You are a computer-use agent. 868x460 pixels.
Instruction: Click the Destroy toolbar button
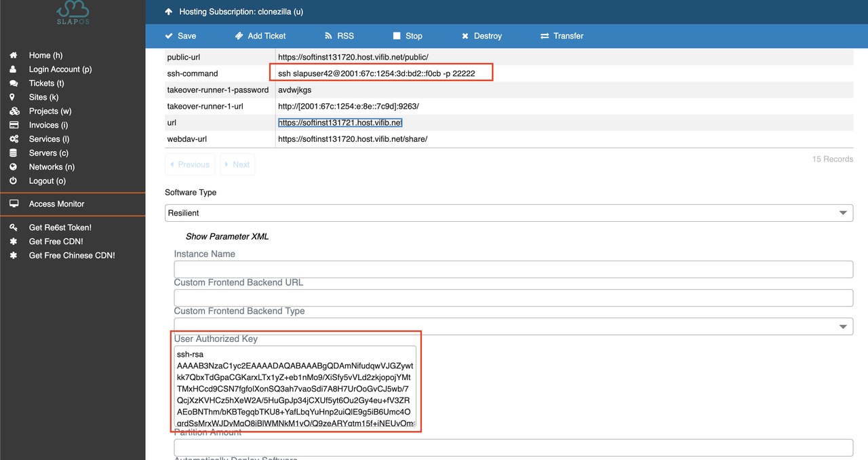(481, 36)
